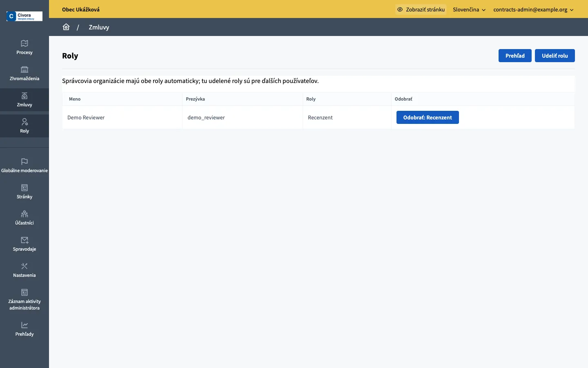The height and width of the screenshot is (368, 588).
Task: Open the Nastavenia tools icon
Action: point(24,266)
